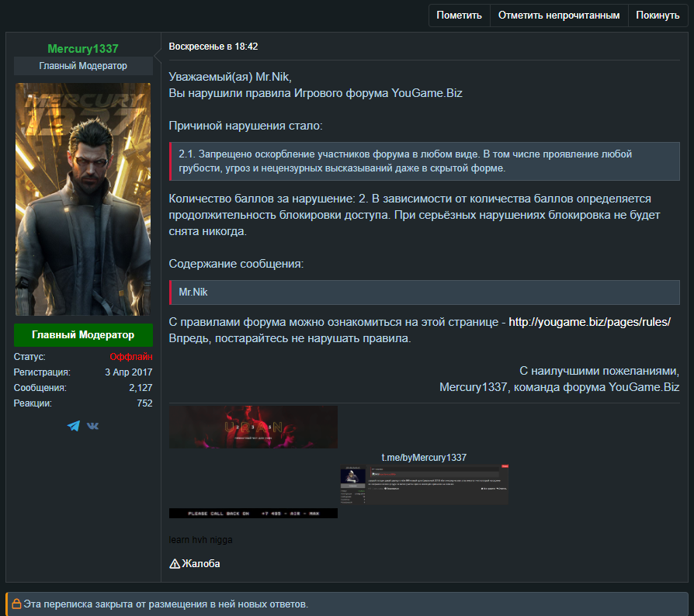Open the yougame.biz/pages/rules link
The height and width of the screenshot is (616, 694).
589,322
